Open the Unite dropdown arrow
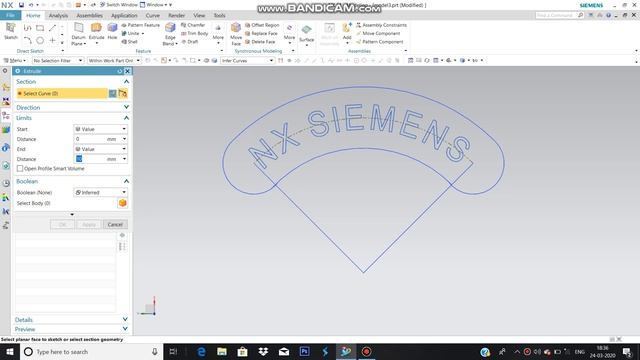The width and height of the screenshot is (640, 360). click(x=142, y=33)
